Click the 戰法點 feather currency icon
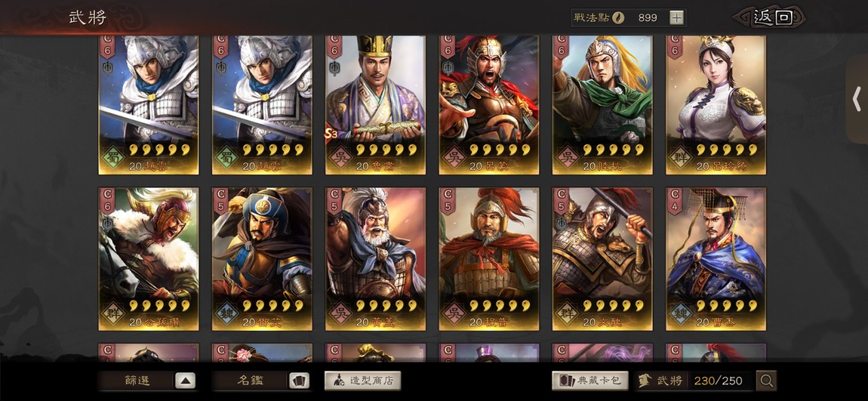 pos(617,17)
